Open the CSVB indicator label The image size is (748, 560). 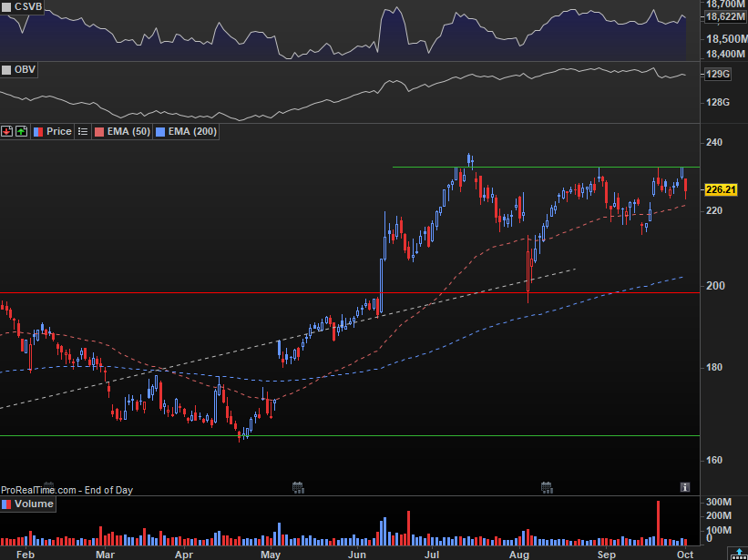coord(28,6)
